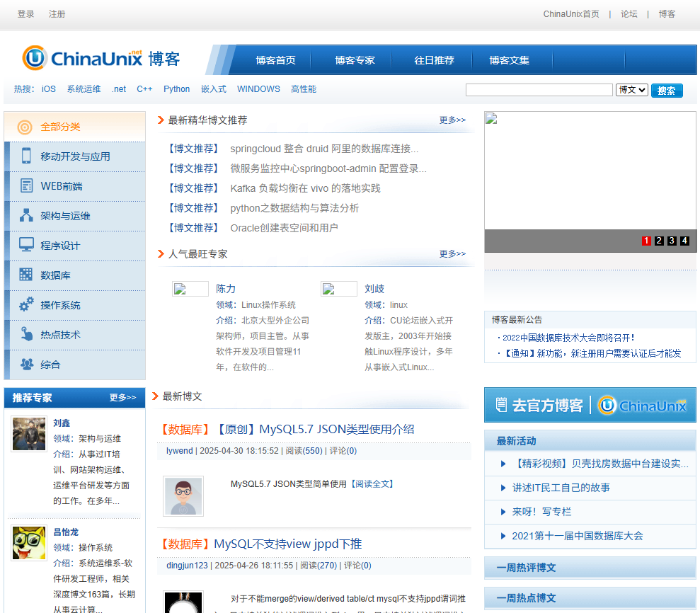Image resolution: width=700 pixels, height=613 pixels.
Task: Click the ChinaUnix blog logo
Action: point(101,58)
